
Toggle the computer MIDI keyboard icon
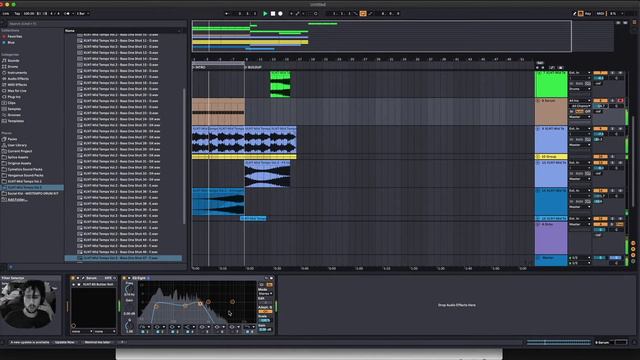[581, 13]
